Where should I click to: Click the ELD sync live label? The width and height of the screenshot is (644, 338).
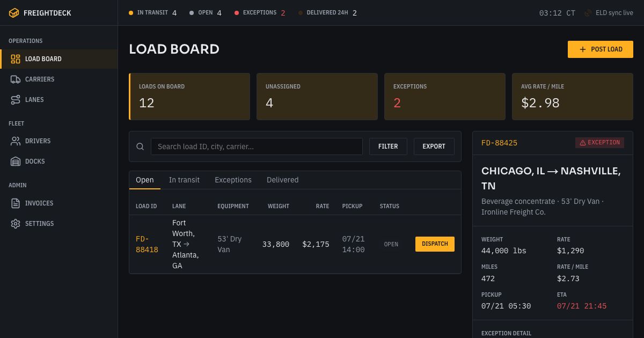coord(614,13)
